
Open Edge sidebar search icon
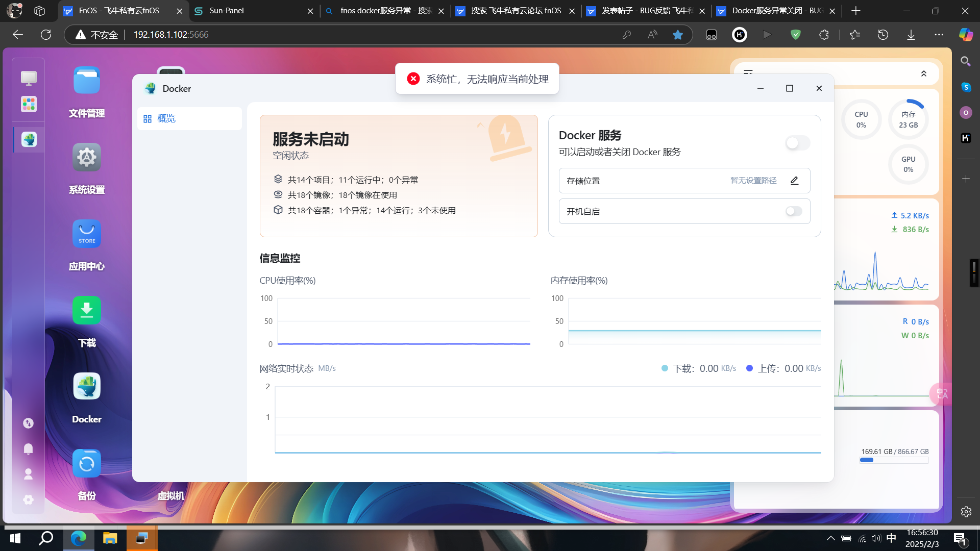point(966,61)
